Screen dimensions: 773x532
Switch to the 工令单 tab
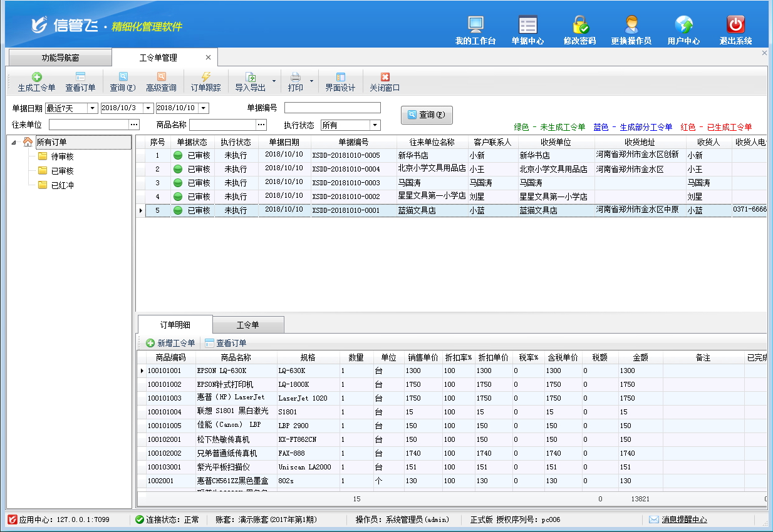coord(248,325)
